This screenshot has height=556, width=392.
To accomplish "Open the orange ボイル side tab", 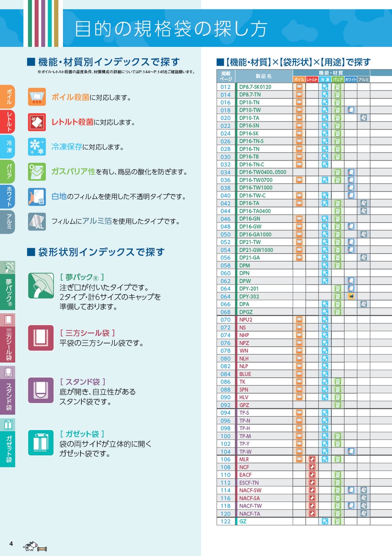I will 8,96.
